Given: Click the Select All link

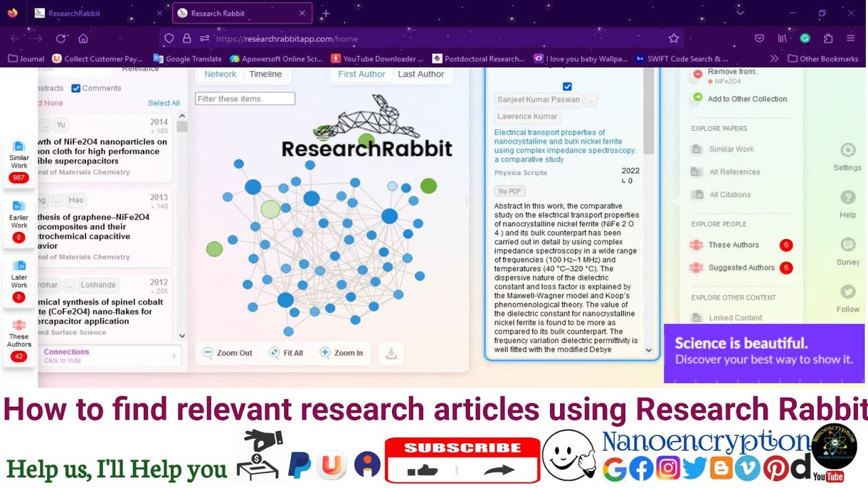Looking at the screenshot, I should pyautogui.click(x=164, y=103).
